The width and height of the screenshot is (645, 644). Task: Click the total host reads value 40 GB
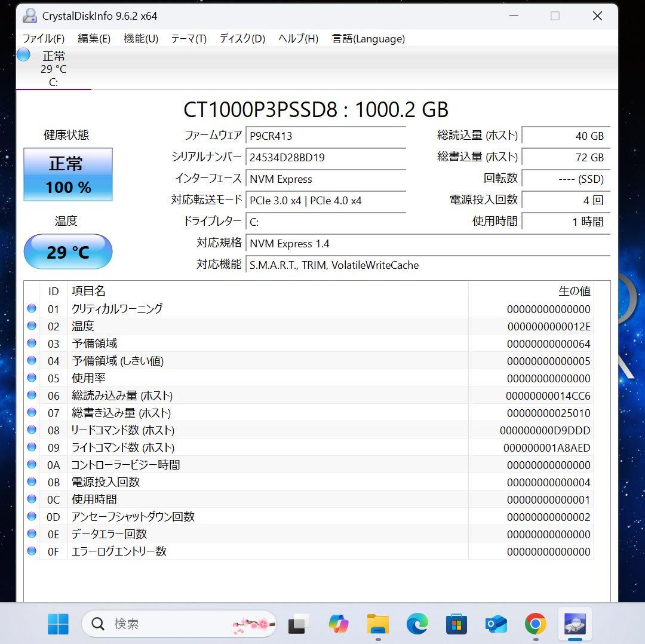point(566,136)
